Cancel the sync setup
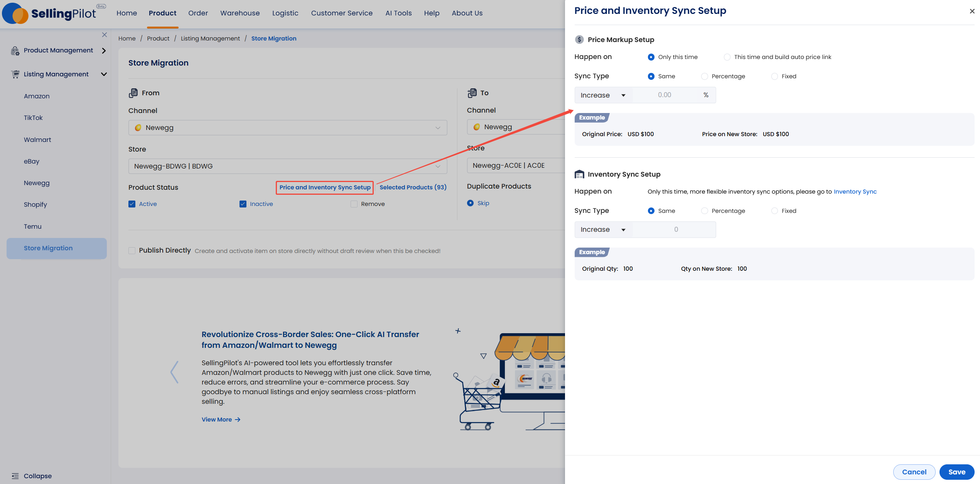 tap(914, 472)
